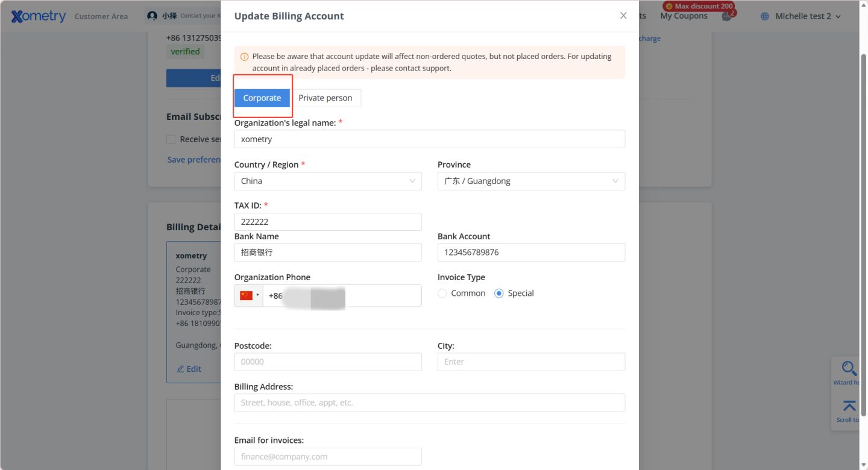Click the Max discount 200 badge

(698, 6)
